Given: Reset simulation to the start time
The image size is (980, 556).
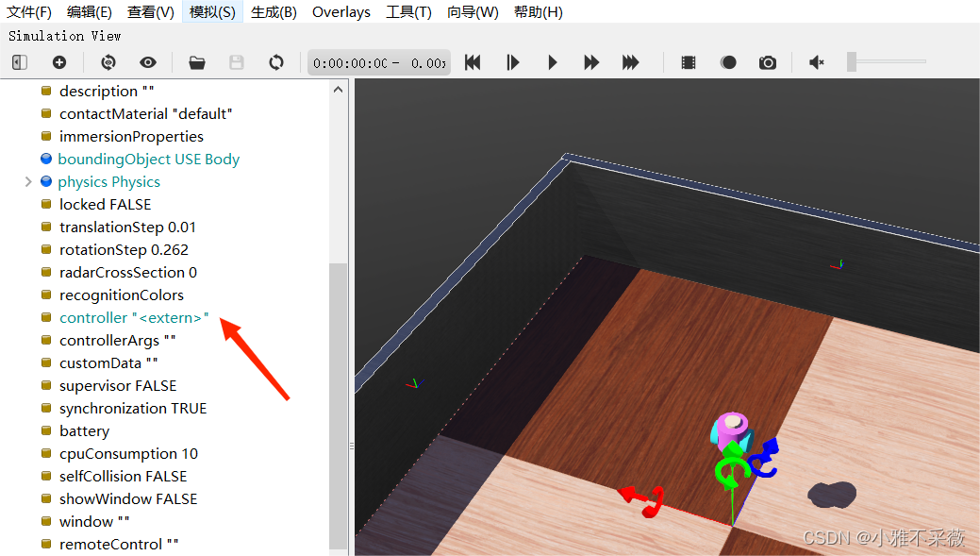Looking at the screenshot, I should [473, 62].
